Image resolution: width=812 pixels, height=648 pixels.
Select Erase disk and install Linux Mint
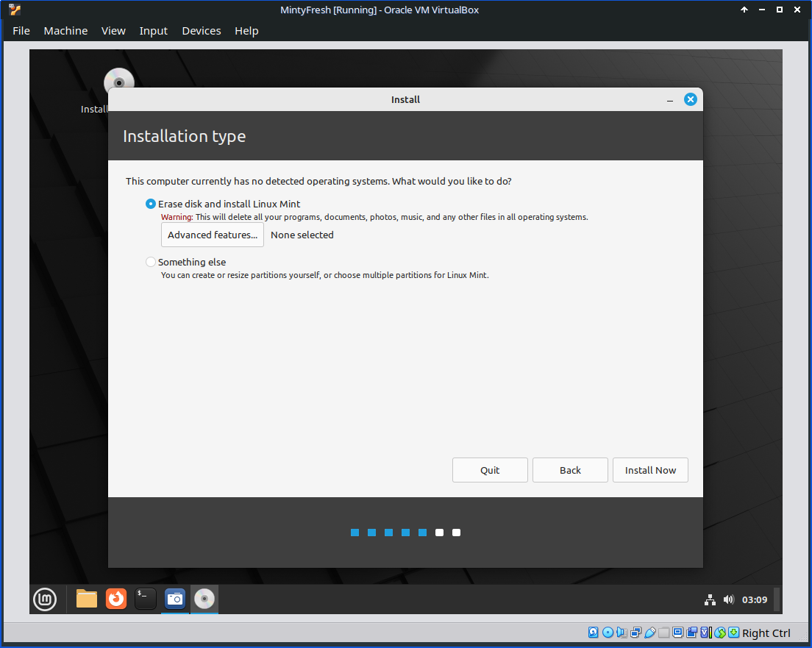tap(223, 204)
